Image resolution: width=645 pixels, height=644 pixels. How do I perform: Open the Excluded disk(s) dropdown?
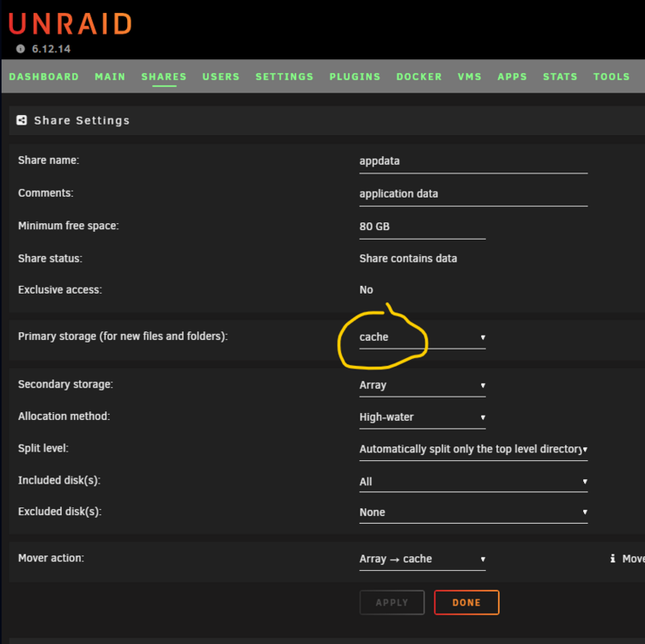473,513
